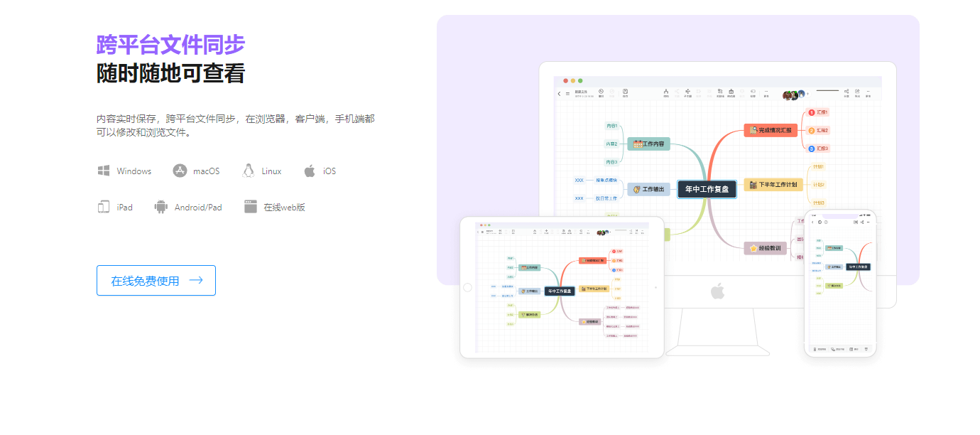
Task: Click the Windows platform icon
Action: point(103,171)
